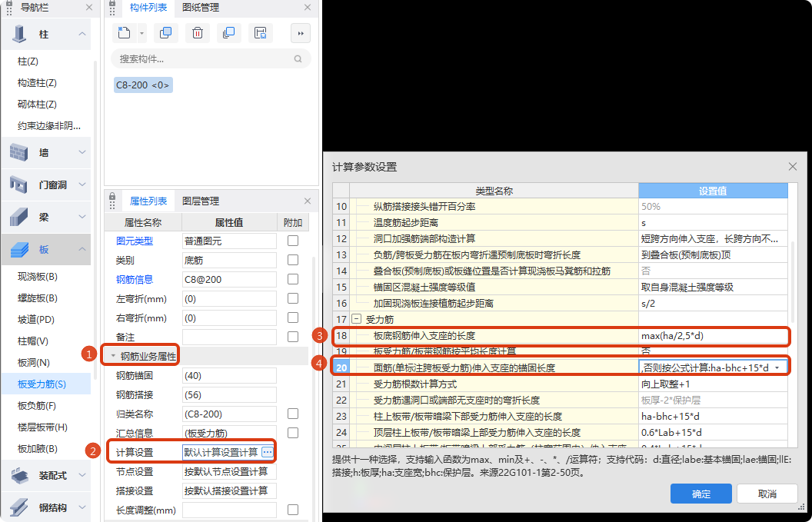Viewport: 812px width, 522px height.
Task: Click the 钢结构 steel structure category icon
Action: pyautogui.click(x=18, y=507)
